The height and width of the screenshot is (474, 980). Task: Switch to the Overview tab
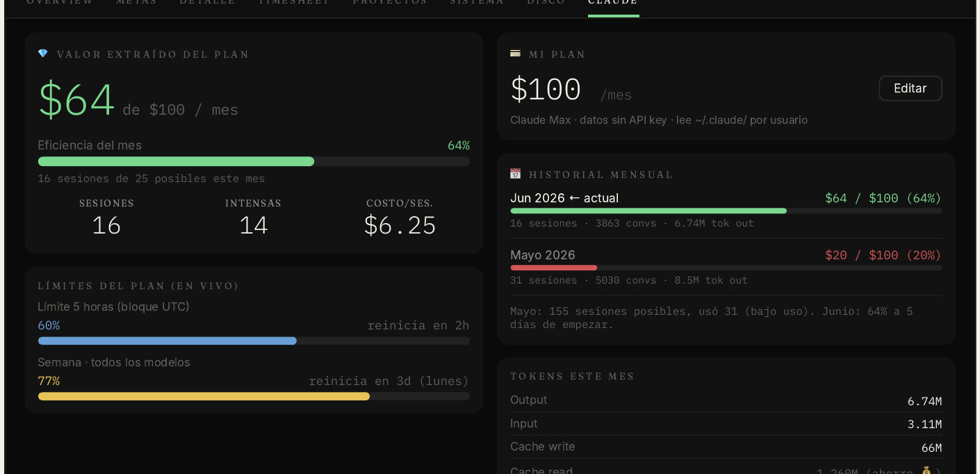(x=60, y=2)
